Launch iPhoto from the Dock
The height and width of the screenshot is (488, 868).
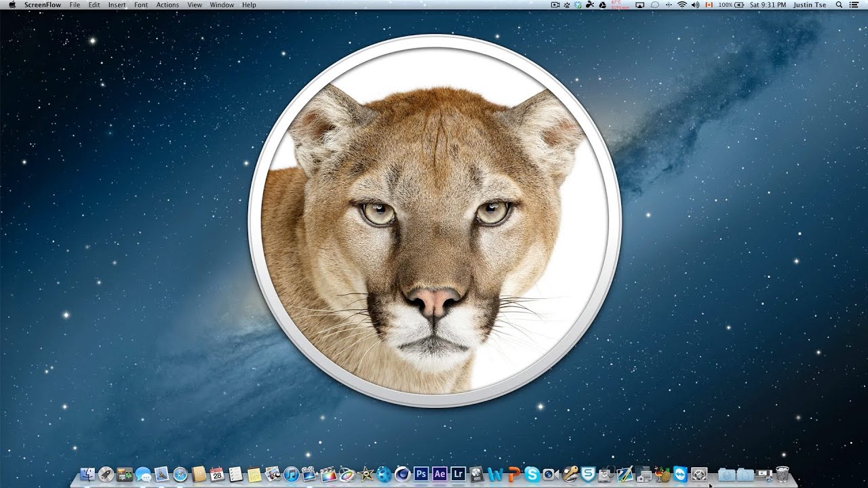(x=273, y=474)
